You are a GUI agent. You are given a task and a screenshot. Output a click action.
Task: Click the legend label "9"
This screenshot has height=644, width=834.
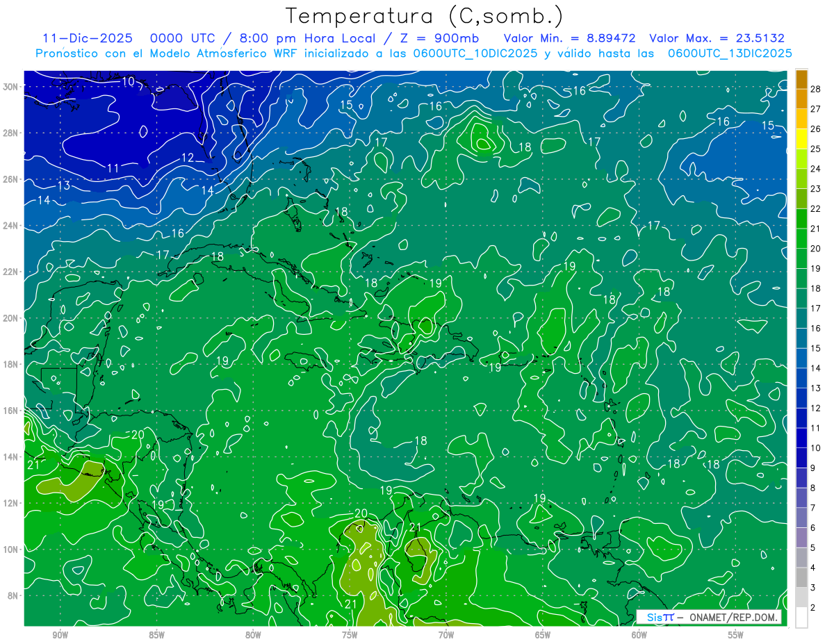coord(813,468)
